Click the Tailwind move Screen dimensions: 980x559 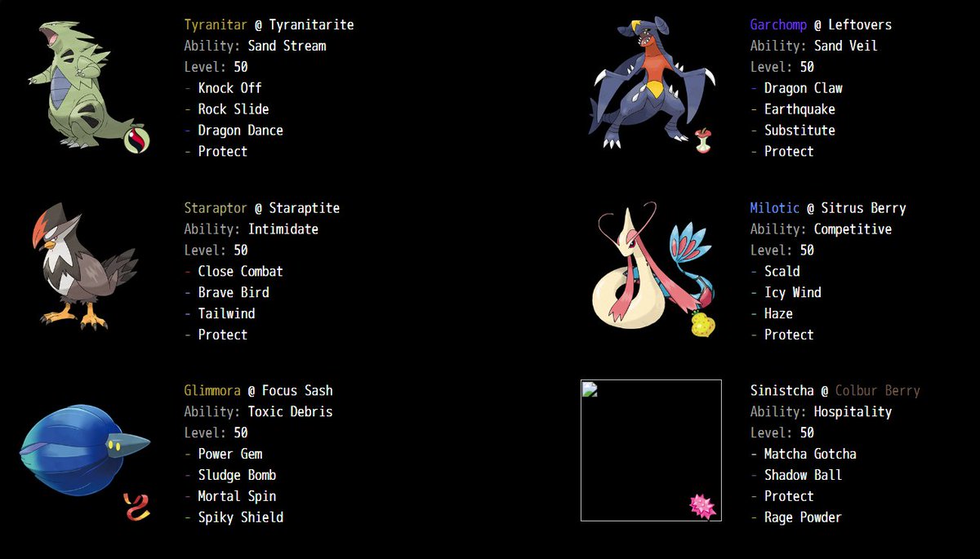pos(226,314)
